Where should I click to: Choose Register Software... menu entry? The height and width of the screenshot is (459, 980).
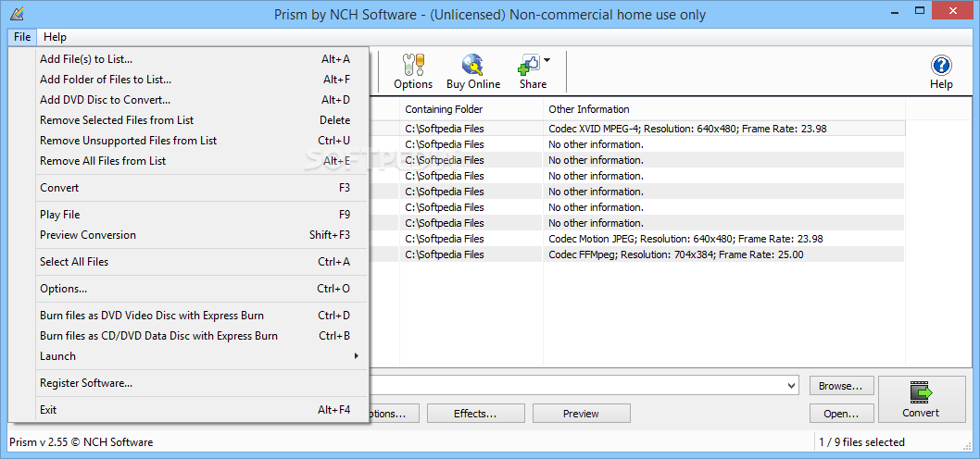pos(189,383)
